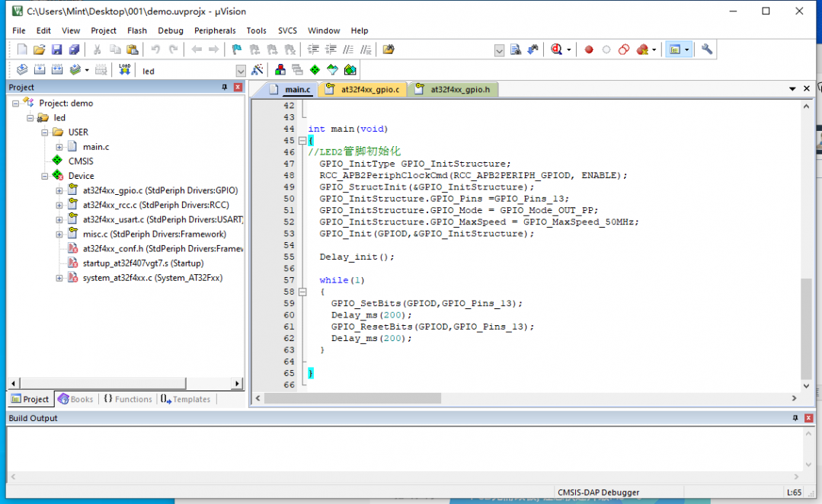Click the Paste clipboard icon
Viewport: 822px width, 504px height.
click(133, 49)
